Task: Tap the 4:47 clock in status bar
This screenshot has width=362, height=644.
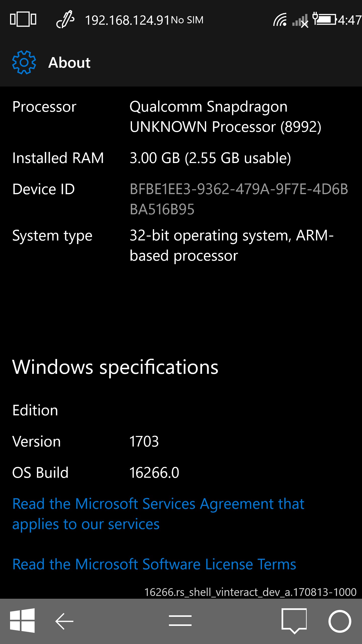Action: click(349, 20)
